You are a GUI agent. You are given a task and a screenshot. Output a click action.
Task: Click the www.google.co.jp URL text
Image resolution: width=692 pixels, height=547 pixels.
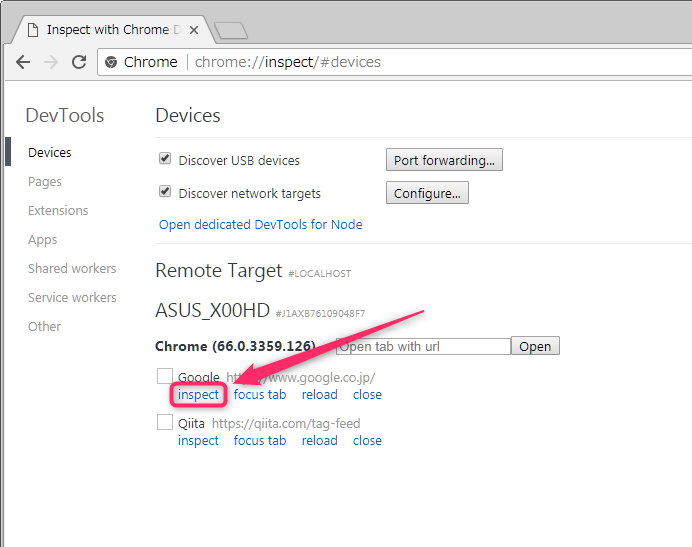click(x=301, y=377)
